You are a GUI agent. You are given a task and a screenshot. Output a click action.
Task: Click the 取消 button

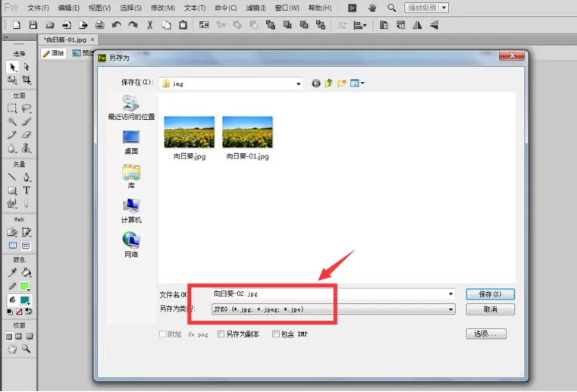490,309
